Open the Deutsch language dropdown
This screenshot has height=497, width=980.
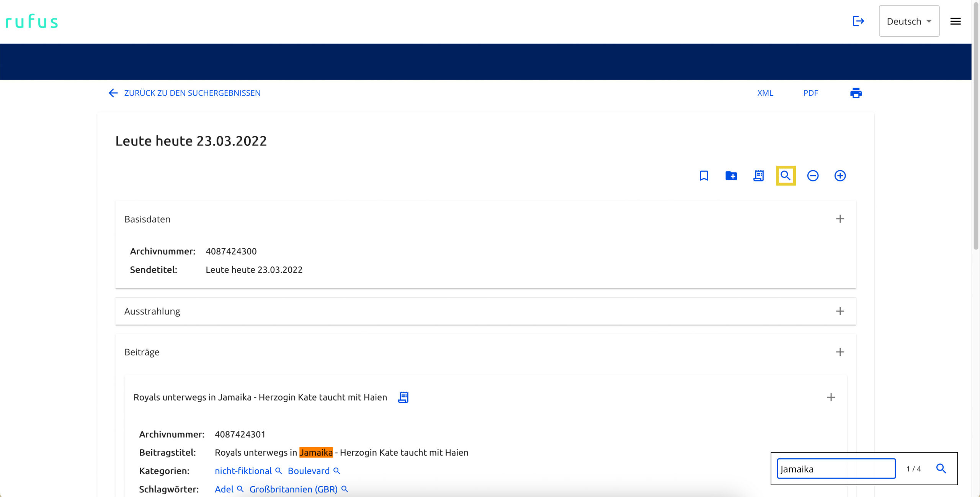click(x=909, y=21)
